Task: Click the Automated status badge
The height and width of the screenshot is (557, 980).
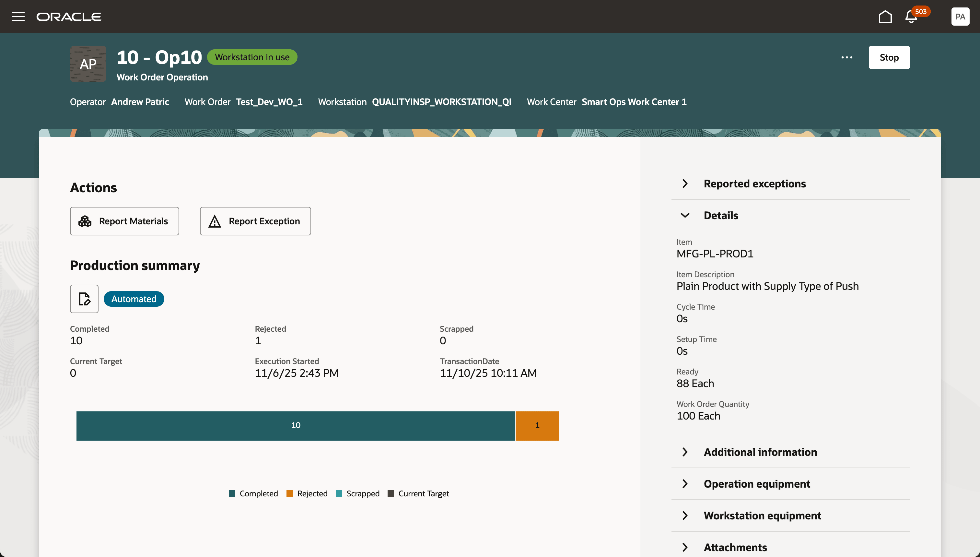Action: click(x=134, y=299)
